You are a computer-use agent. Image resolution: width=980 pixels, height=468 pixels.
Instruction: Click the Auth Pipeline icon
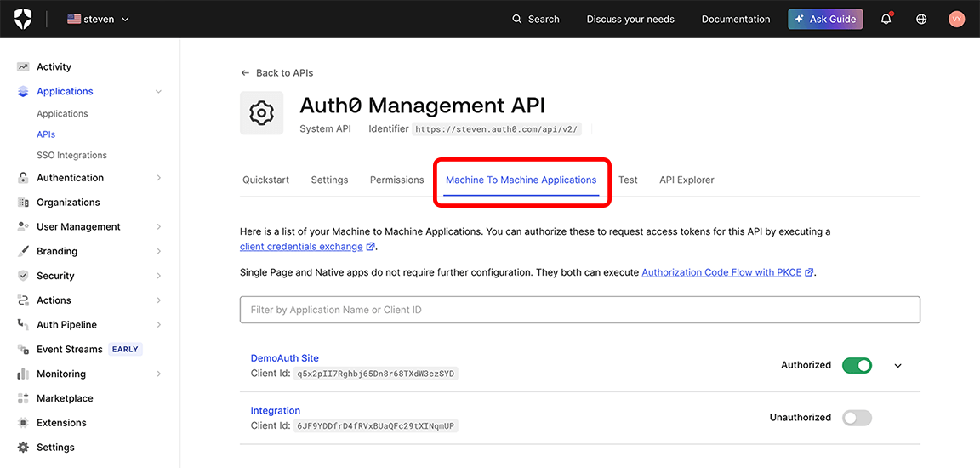click(x=23, y=325)
